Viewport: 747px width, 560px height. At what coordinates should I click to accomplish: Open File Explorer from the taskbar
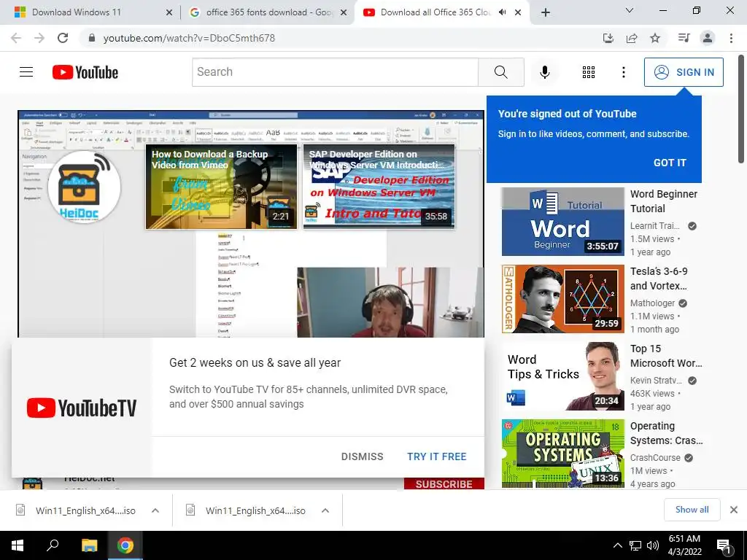click(89, 545)
